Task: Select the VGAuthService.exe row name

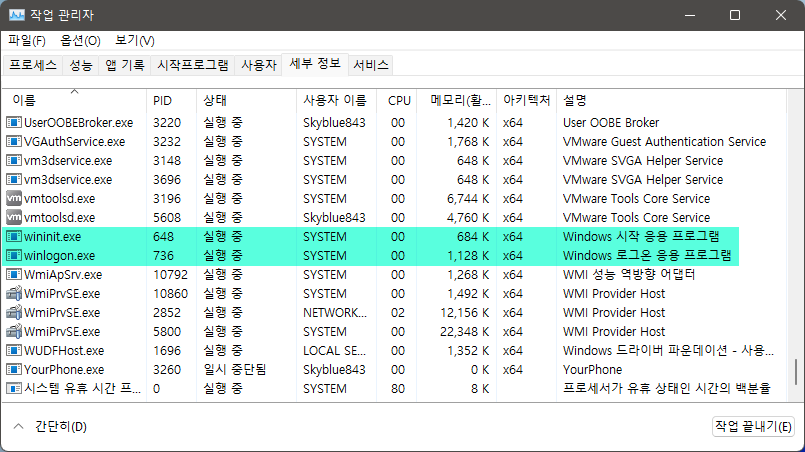Action: (74, 141)
